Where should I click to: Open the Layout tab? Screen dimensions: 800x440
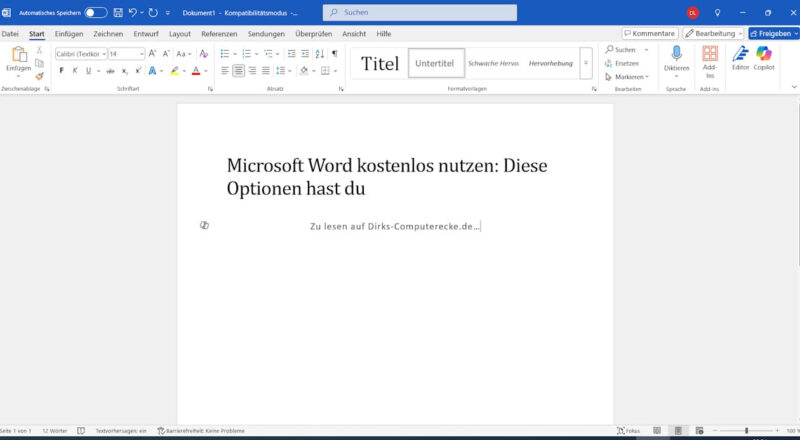[180, 34]
